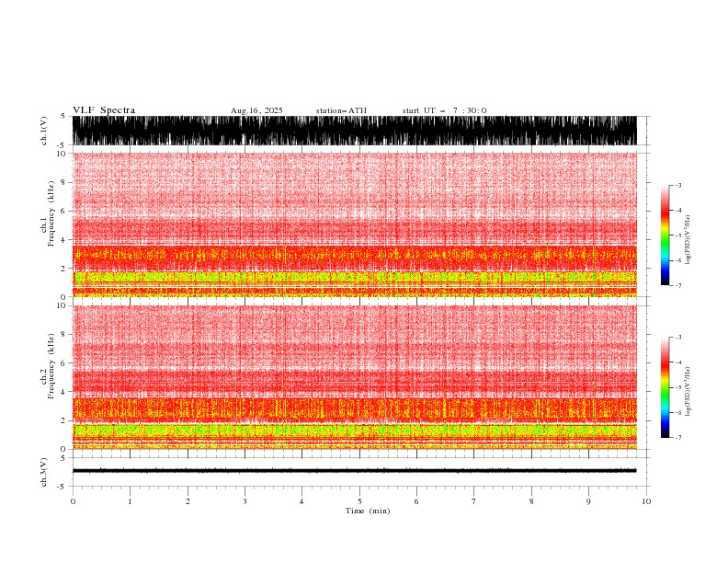Click the -3 label on ch.1 colorbar
The height and width of the screenshot is (563, 728).
678,185
